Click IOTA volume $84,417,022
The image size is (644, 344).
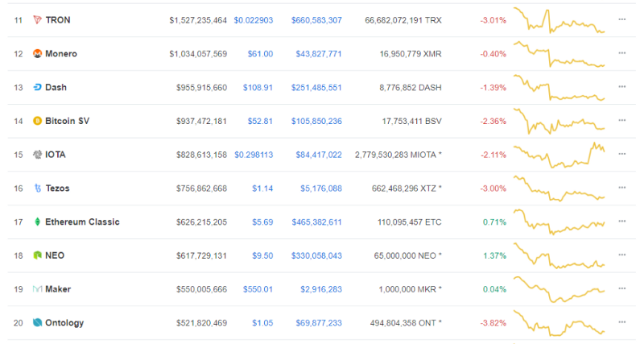coord(319,155)
